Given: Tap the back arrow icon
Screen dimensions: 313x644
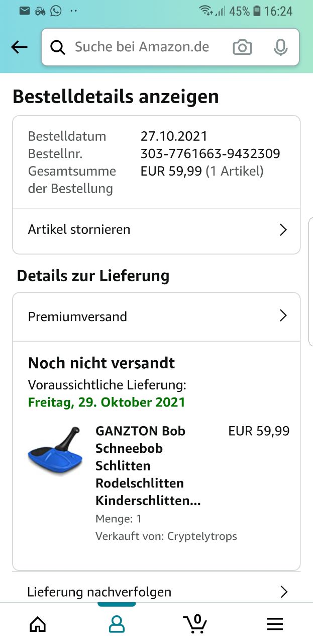Looking at the screenshot, I should [19, 47].
